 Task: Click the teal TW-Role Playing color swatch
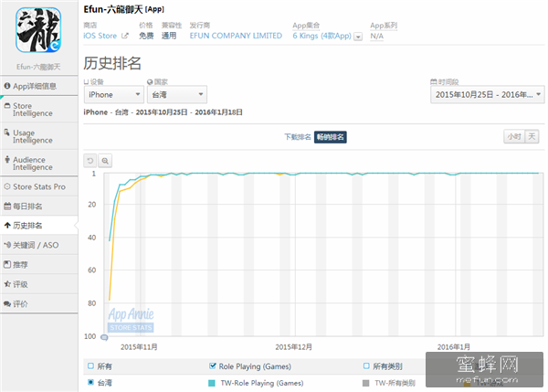coord(212,383)
